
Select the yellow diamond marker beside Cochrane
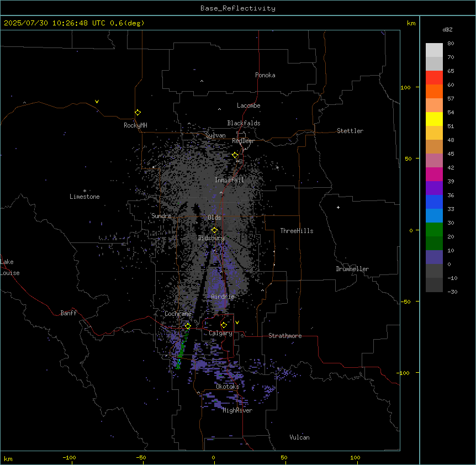pos(188,326)
